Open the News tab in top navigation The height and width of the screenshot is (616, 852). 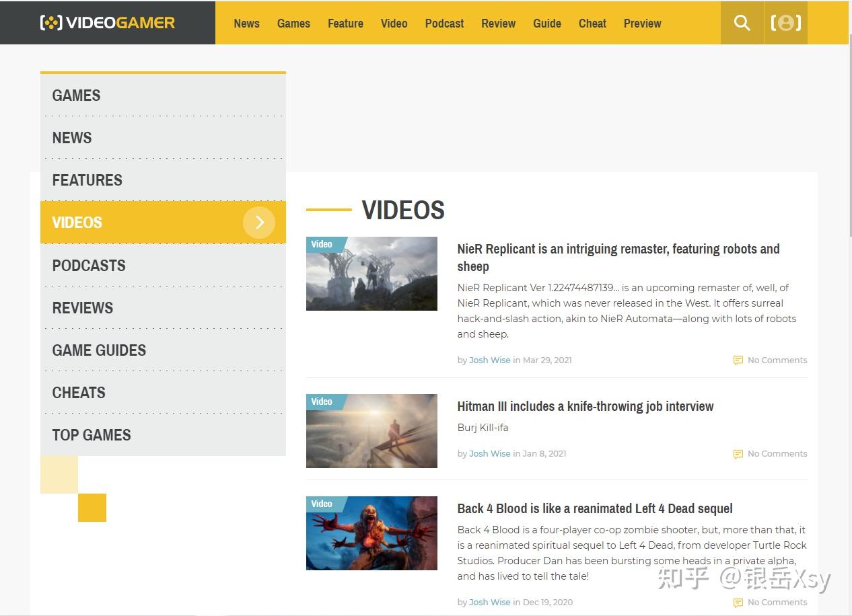(x=246, y=24)
